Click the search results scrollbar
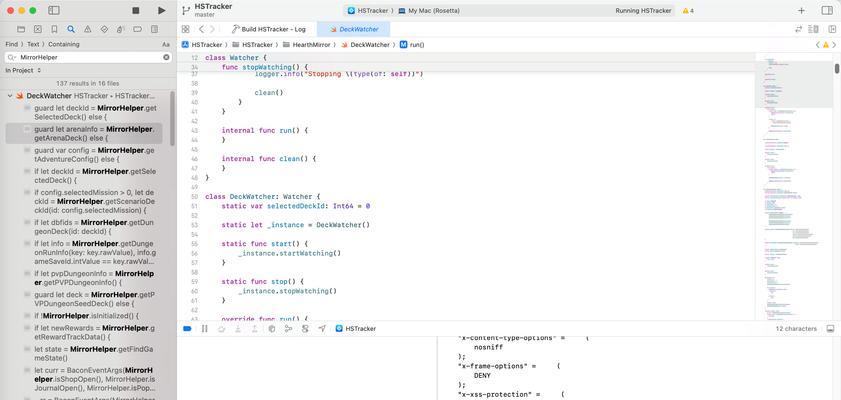The image size is (841, 400). [x=172, y=119]
